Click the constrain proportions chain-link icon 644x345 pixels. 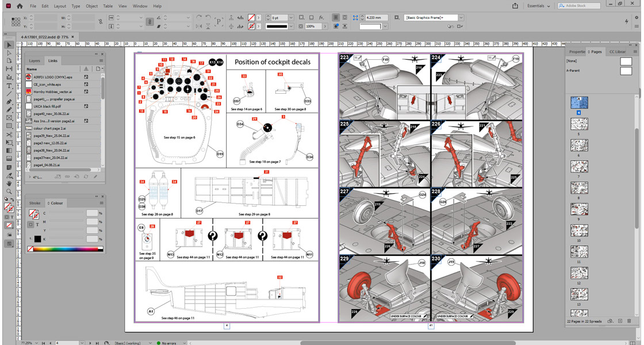click(x=100, y=22)
